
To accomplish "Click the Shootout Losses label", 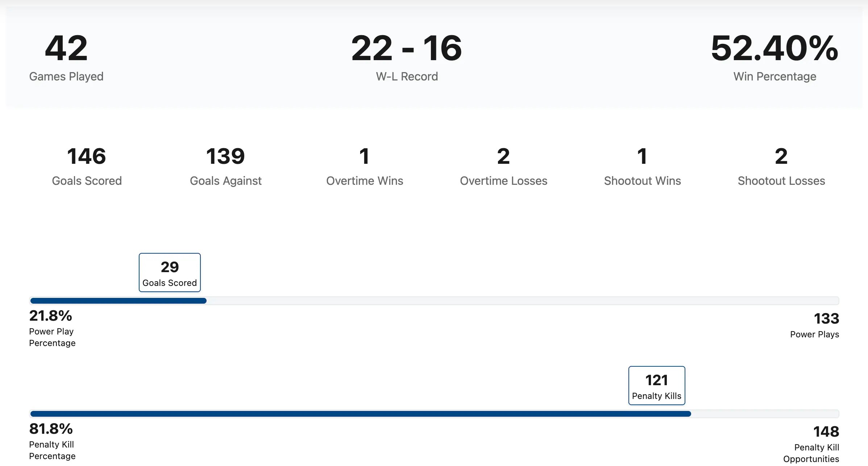I will click(781, 181).
